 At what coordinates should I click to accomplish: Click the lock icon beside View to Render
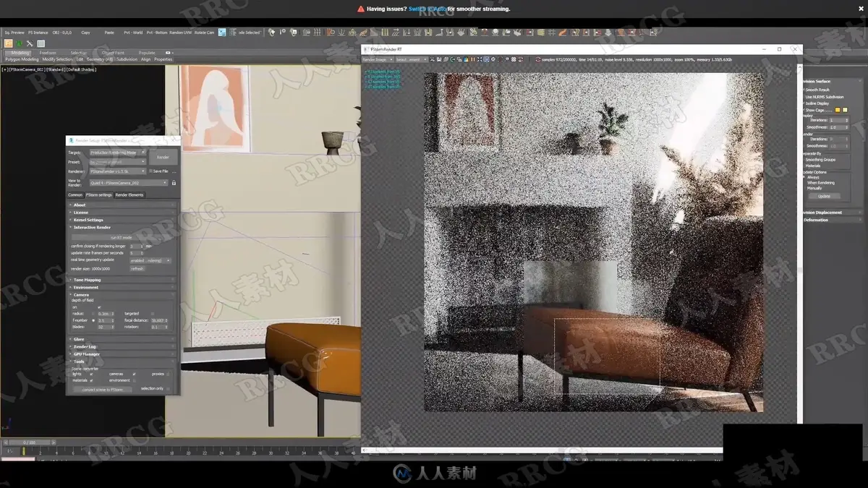174,183
